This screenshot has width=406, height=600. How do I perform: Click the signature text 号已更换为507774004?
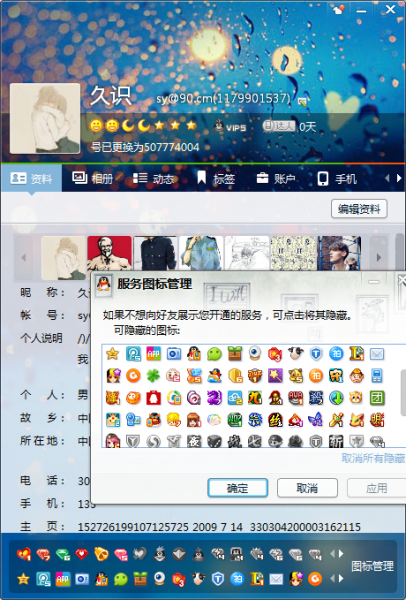pyautogui.click(x=145, y=147)
